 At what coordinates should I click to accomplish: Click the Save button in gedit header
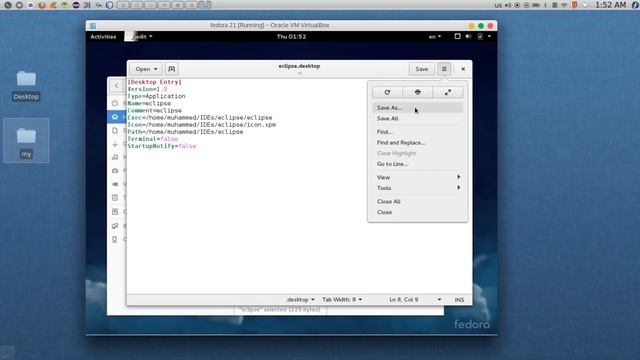coord(422,69)
